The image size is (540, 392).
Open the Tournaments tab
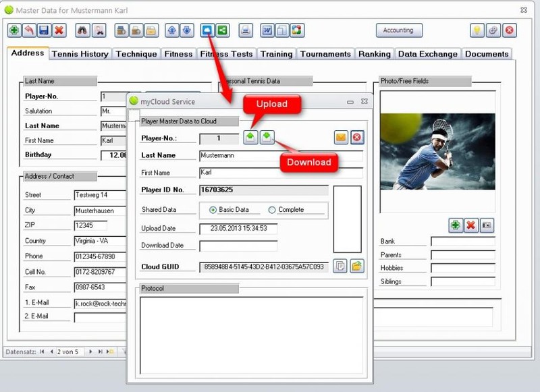click(325, 54)
